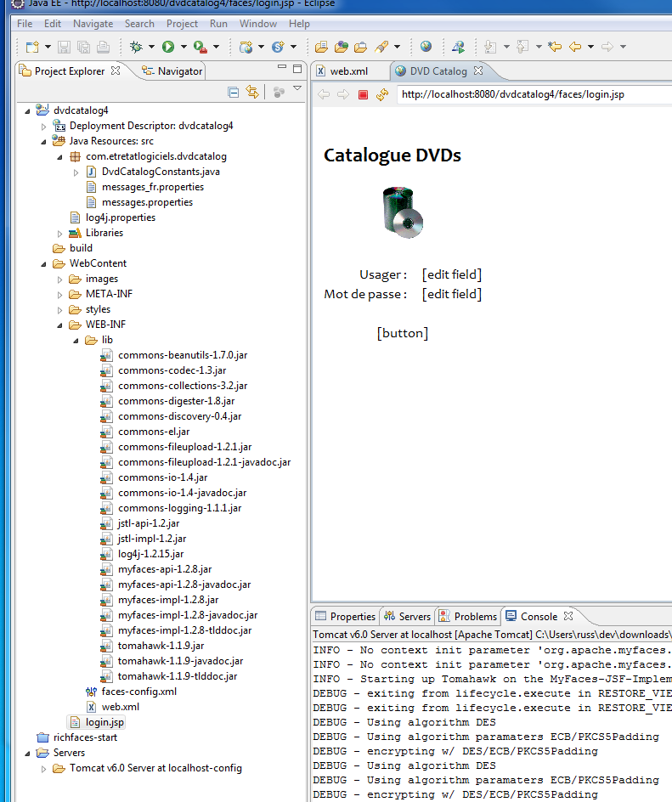Open the File menu
The image size is (672, 802).
[25, 24]
